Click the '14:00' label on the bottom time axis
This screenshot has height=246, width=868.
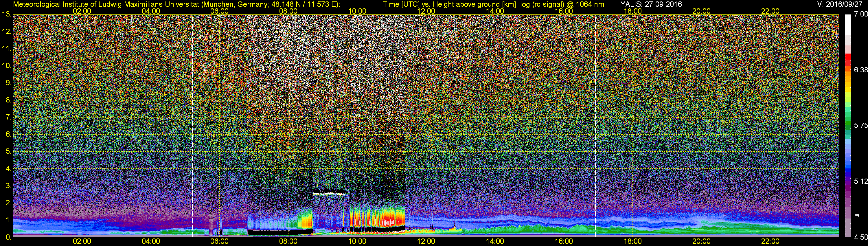click(495, 241)
